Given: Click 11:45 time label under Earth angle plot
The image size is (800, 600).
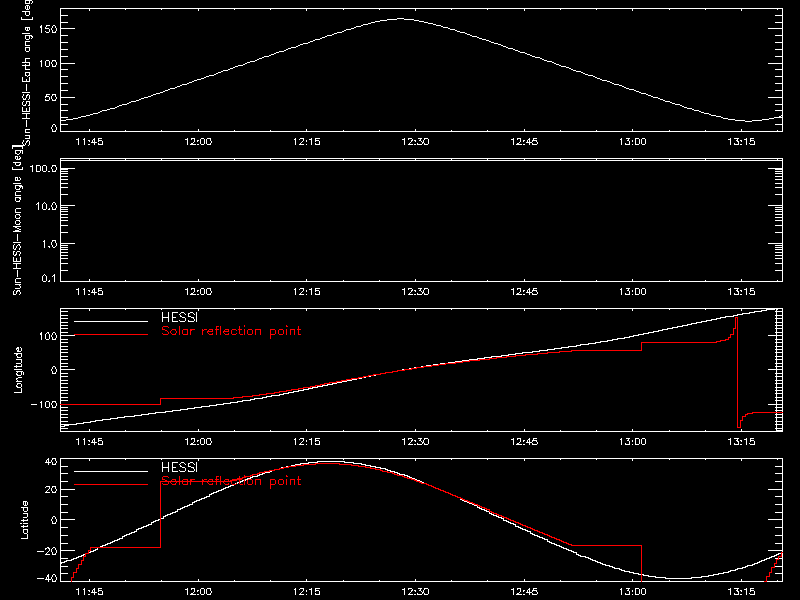Looking at the screenshot, I should point(89,142).
